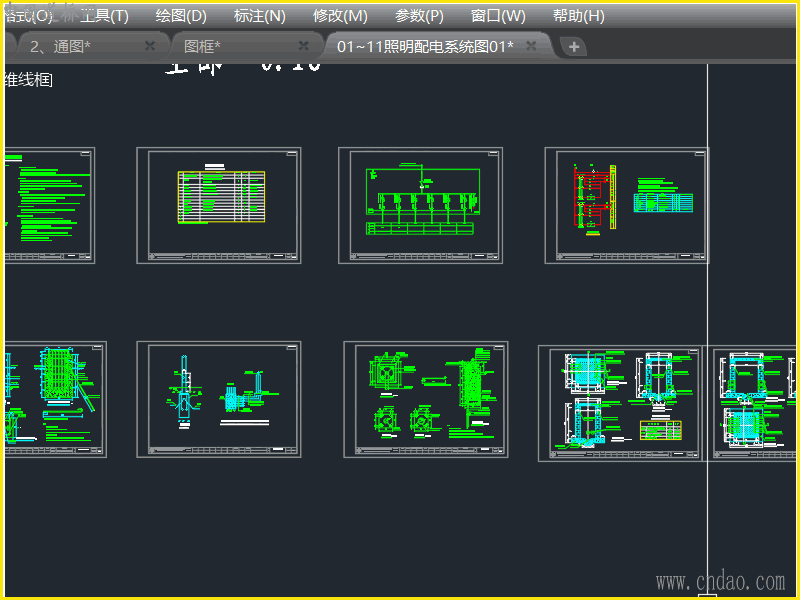Close the 2、通图 tab

(x=150, y=46)
